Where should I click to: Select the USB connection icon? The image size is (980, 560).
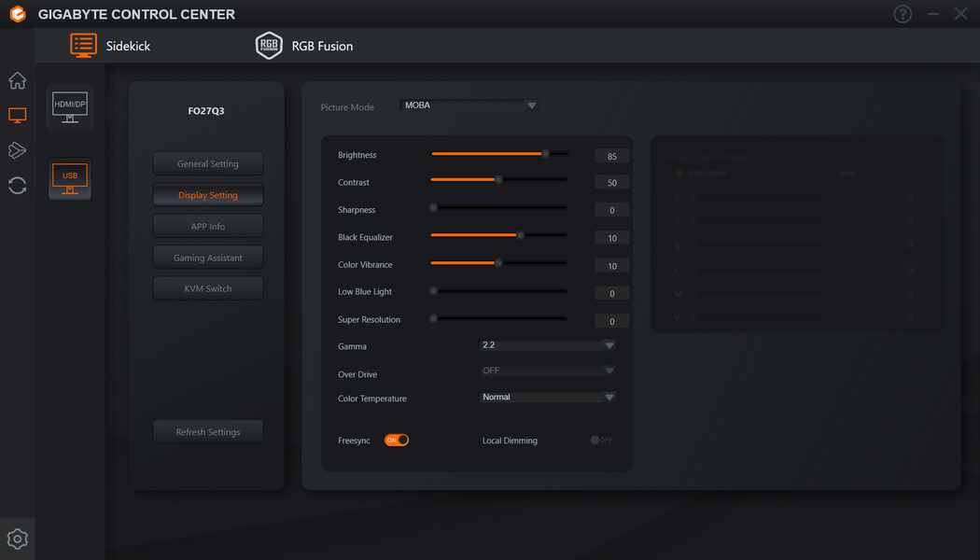point(70,179)
